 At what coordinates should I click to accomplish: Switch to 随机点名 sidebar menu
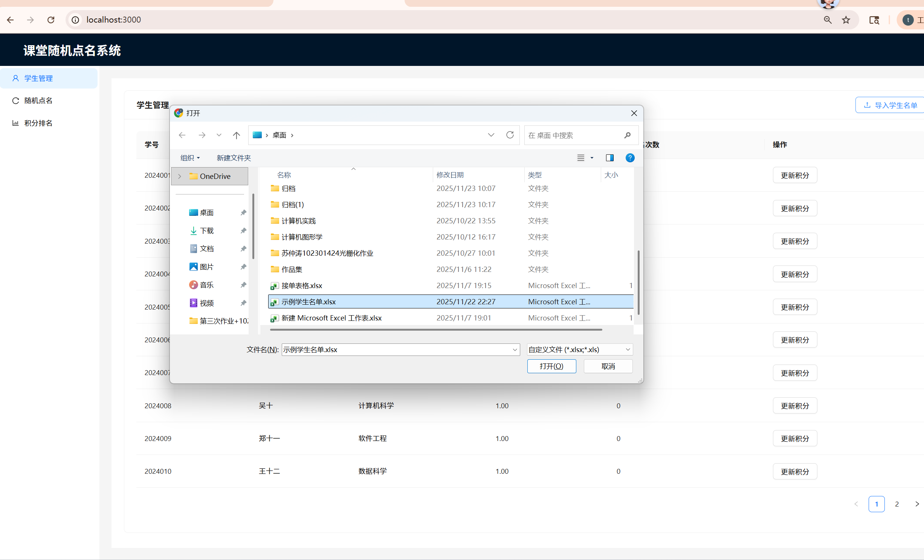(38, 101)
